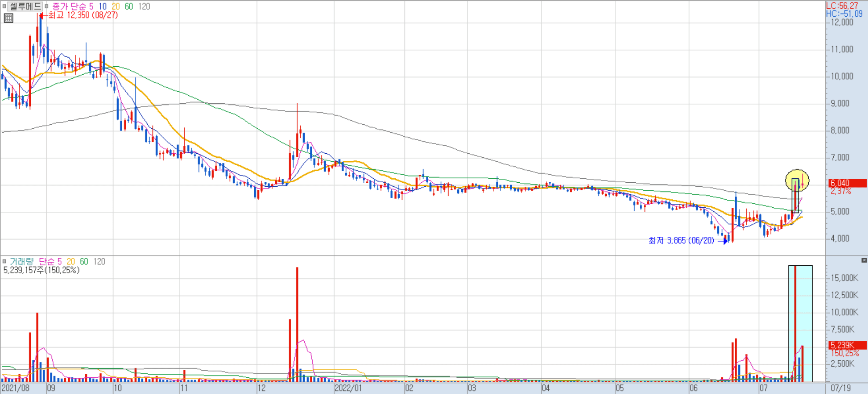Click the 04 month date axis label
868x394 pixels.
click(x=546, y=388)
